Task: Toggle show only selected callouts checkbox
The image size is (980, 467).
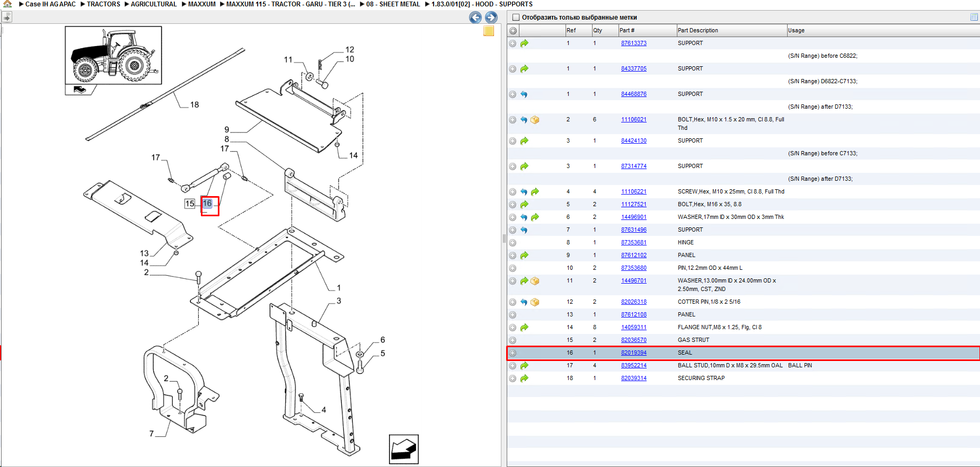Action: click(516, 17)
